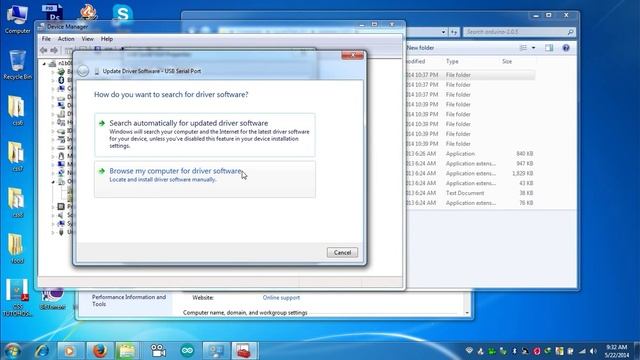Click the Explorer help question-mark icon
Screen dimensions: 640x360
click(x=566, y=48)
